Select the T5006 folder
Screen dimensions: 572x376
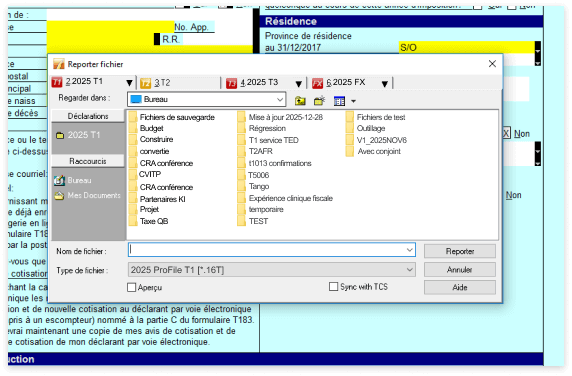254,175
